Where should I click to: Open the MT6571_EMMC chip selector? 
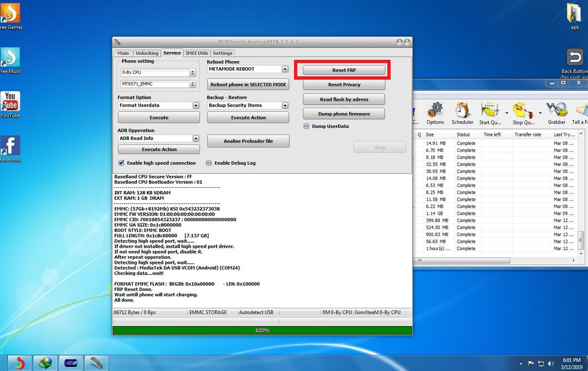pos(158,84)
